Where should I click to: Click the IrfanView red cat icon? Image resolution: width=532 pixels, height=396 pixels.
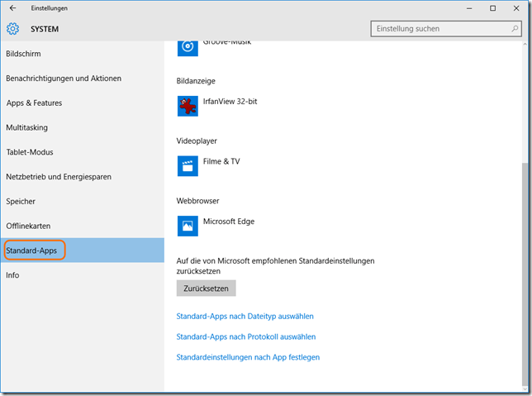tap(188, 106)
